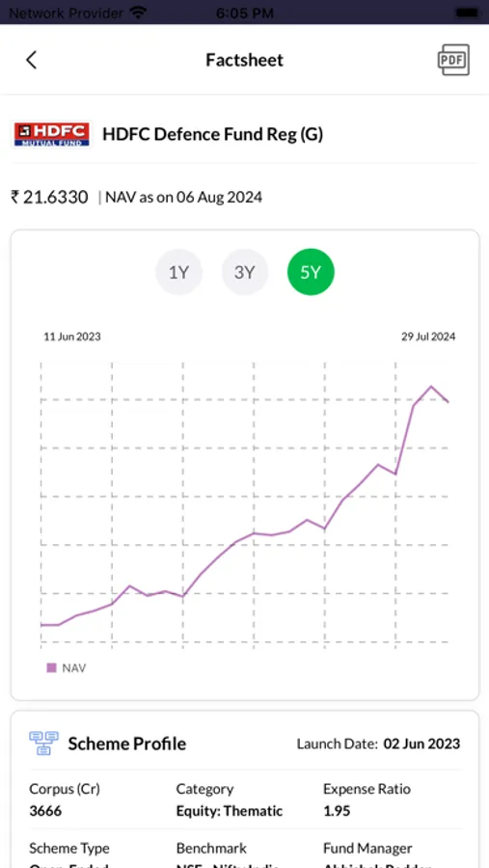The image size is (489, 868).
Task: Open the PDF factsheet icon
Action: pyautogui.click(x=453, y=60)
